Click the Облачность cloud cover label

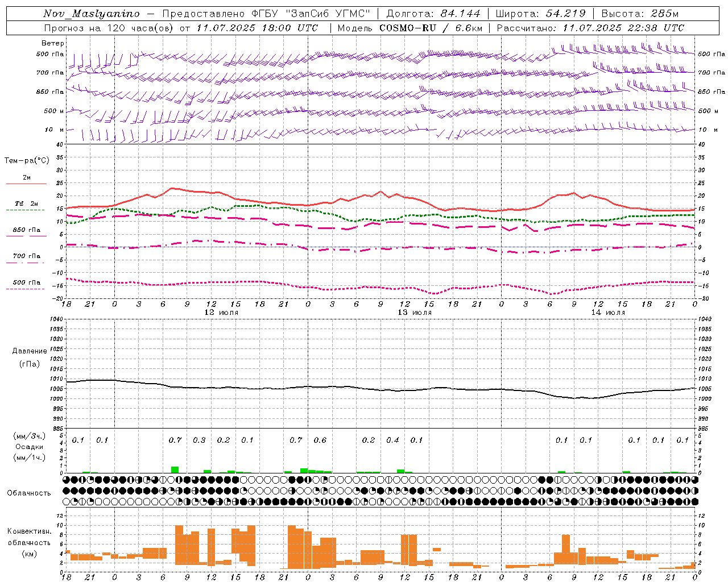(x=29, y=493)
